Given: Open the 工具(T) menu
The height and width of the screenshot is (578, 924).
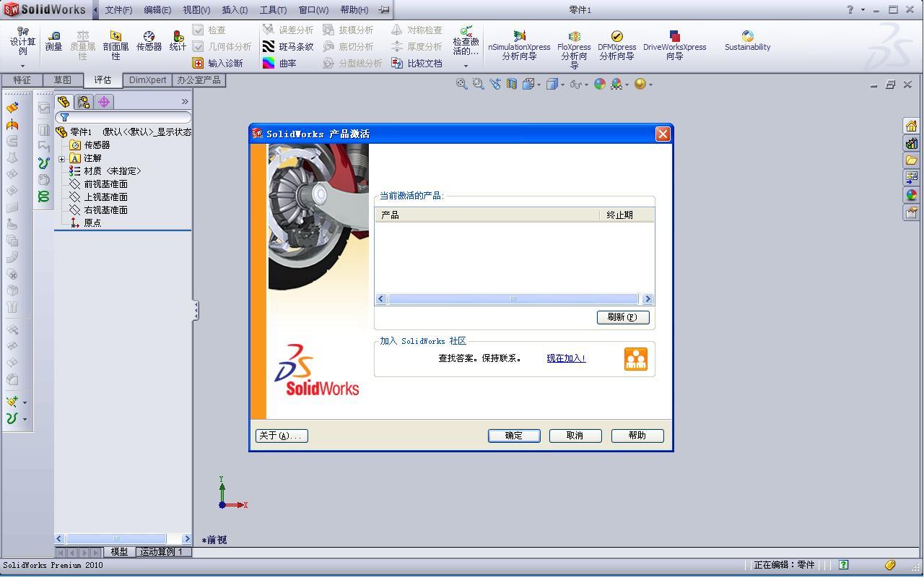Looking at the screenshot, I should click(x=273, y=10).
